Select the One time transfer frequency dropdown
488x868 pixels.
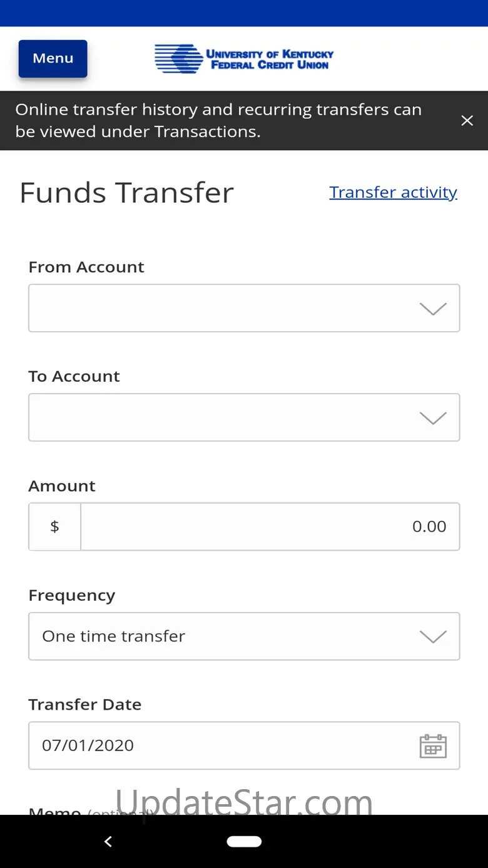point(225,636)
